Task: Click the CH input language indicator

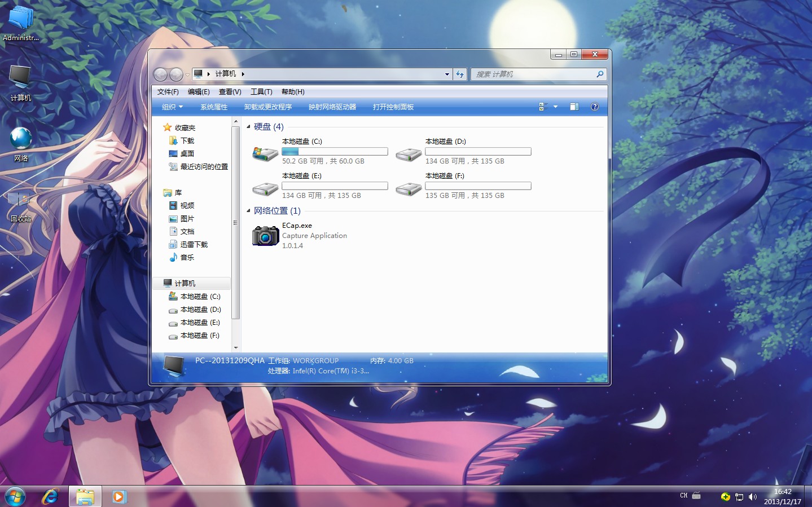Action: [x=684, y=496]
